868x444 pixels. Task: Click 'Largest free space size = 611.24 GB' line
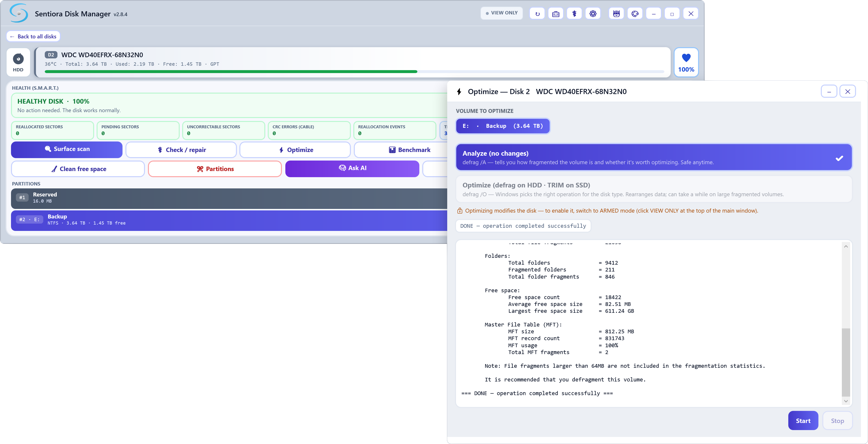tap(571, 311)
